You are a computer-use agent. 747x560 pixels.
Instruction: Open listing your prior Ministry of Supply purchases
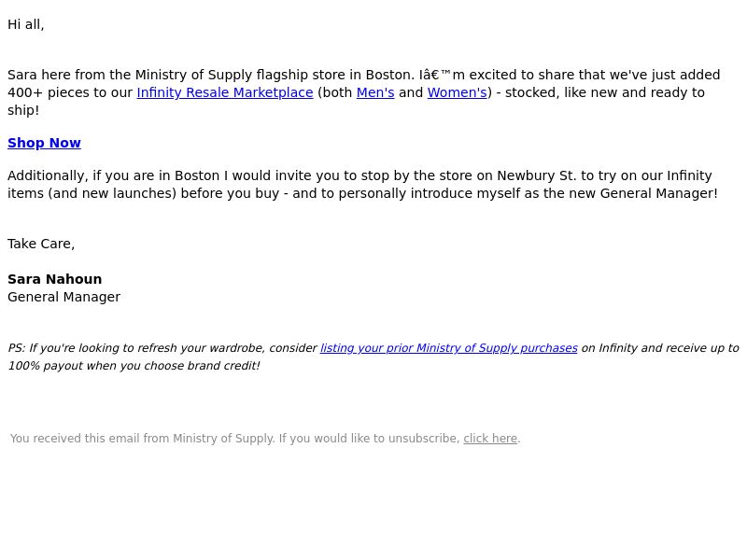(449, 348)
